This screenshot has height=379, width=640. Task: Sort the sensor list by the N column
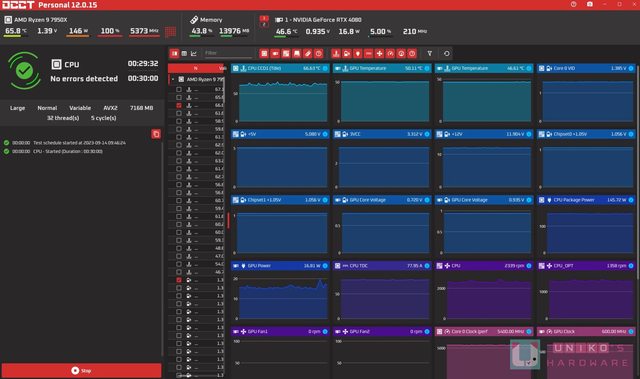point(195,68)
